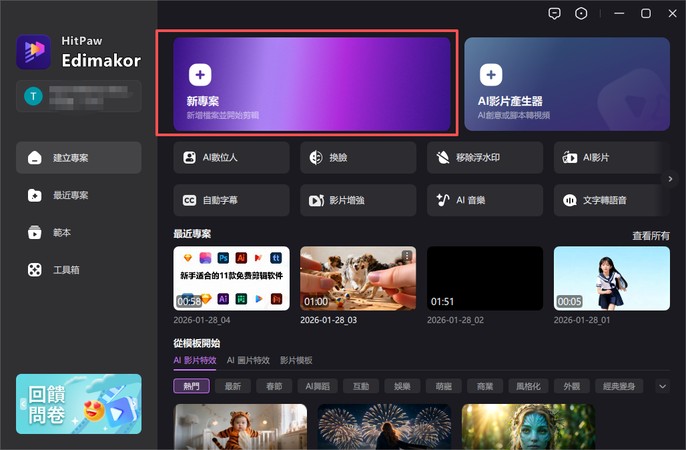Click the 建立專案 home icon
686x450 pixels.
35,157
